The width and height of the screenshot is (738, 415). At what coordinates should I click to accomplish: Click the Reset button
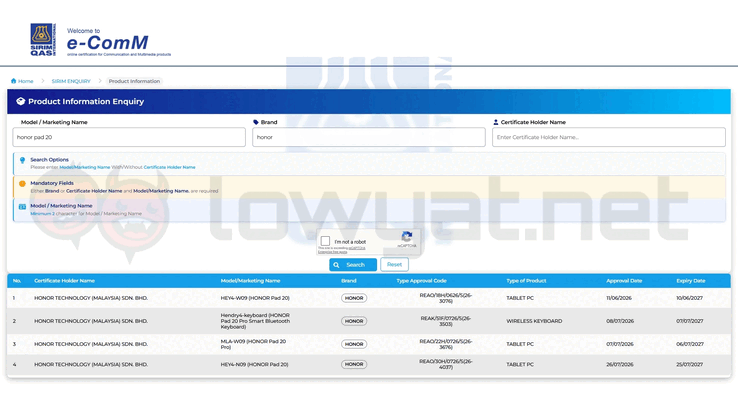pos(394,264)
